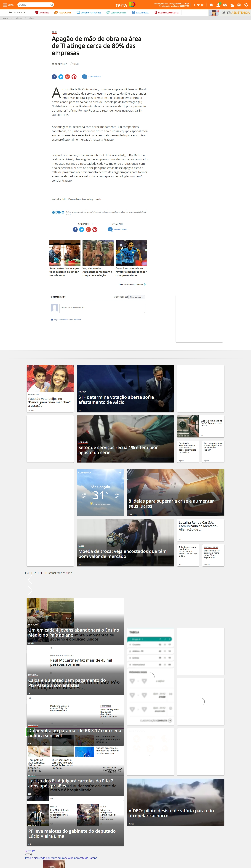Share article on Pinterest below the date
The width and height of the screenshot is (251, 868).
coord(74,77)
